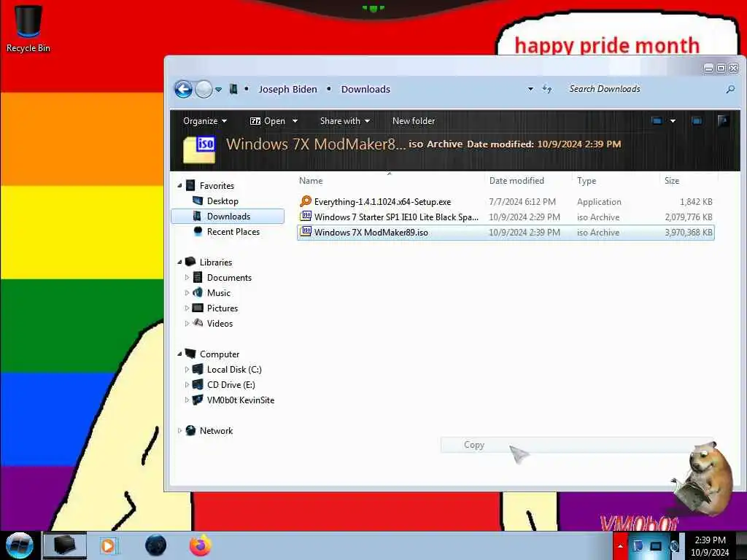747x560 pixels.
Task: Select Windows 7X ModMaker89.iso file
Action: [506, 233]
